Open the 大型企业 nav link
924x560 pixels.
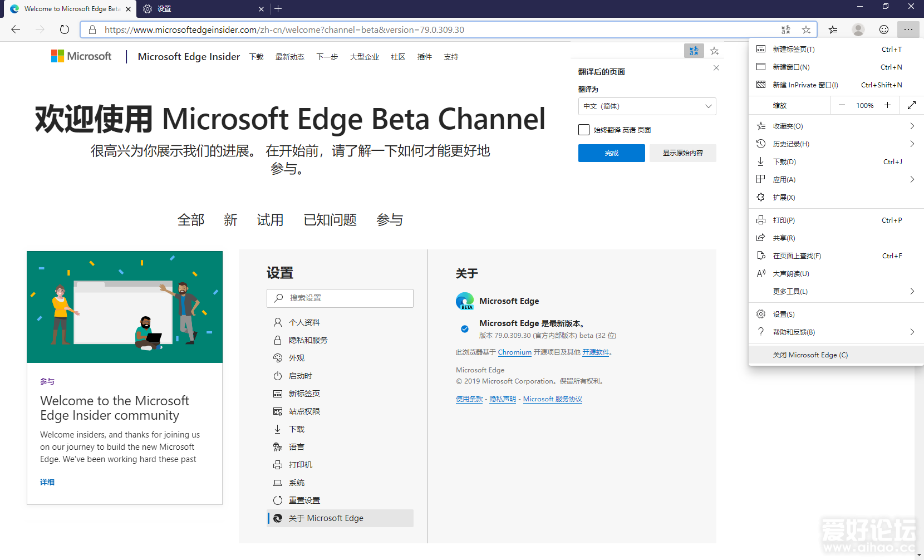tap(365, 57)
